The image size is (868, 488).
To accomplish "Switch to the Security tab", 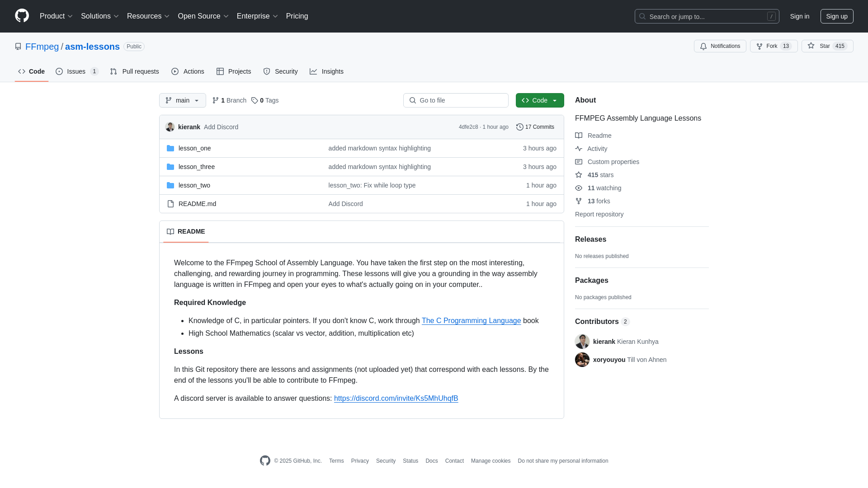I will click(280, 71).
